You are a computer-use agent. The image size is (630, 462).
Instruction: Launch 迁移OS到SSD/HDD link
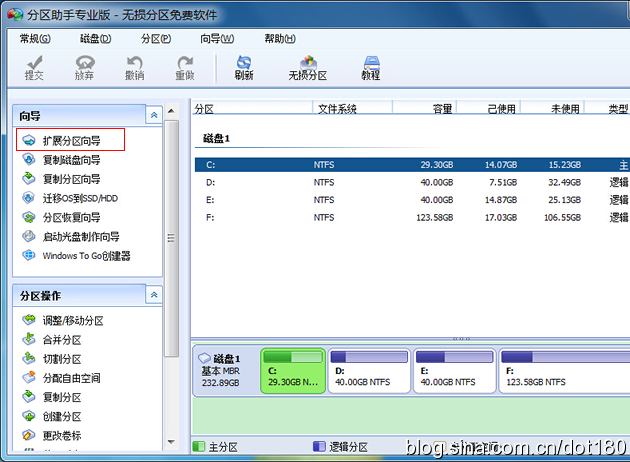click(80, 198)
